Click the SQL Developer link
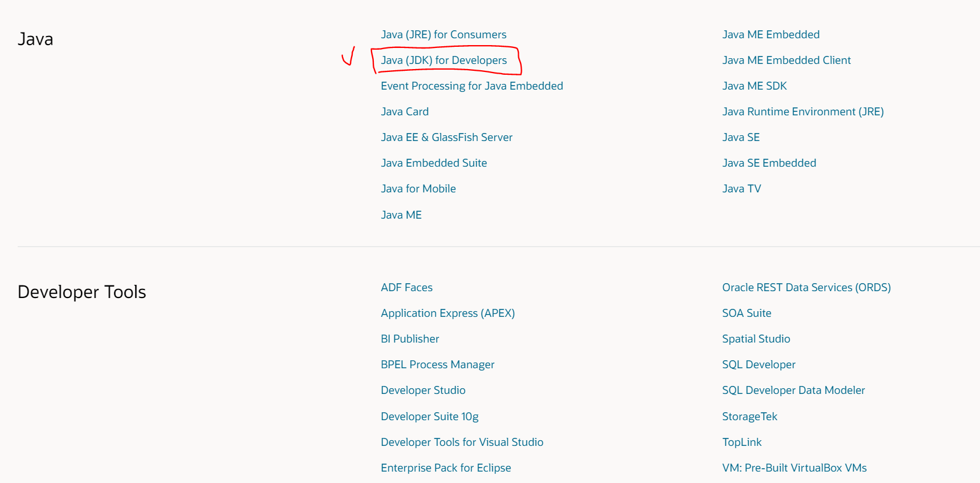The height and width of the screenshot is (483, 980). [759, 365]
